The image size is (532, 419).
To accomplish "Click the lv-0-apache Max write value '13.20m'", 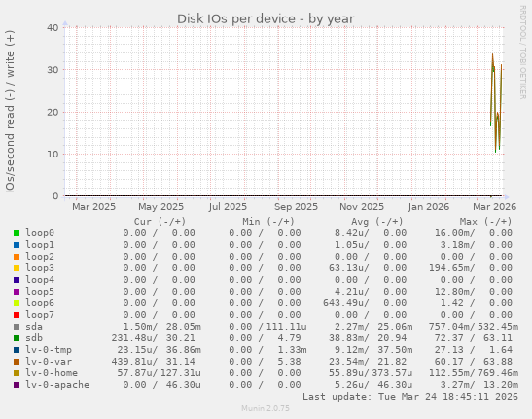I will point(501,385).
